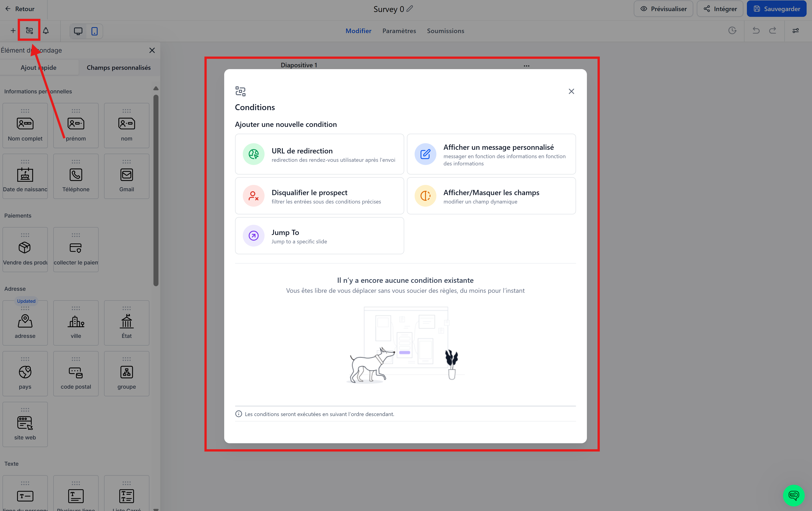Click the redo arrow icon
812x511 pixels.
coord(773,31)
